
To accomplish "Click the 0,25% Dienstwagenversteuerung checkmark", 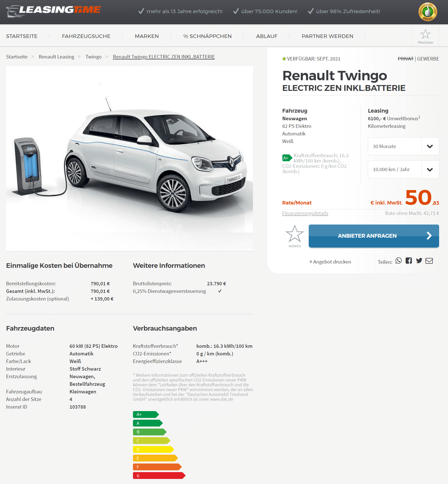I will (220, 291).
